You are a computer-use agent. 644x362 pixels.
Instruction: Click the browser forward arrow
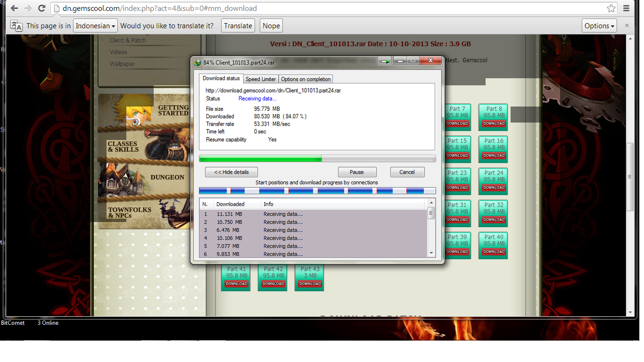point(28,8)
